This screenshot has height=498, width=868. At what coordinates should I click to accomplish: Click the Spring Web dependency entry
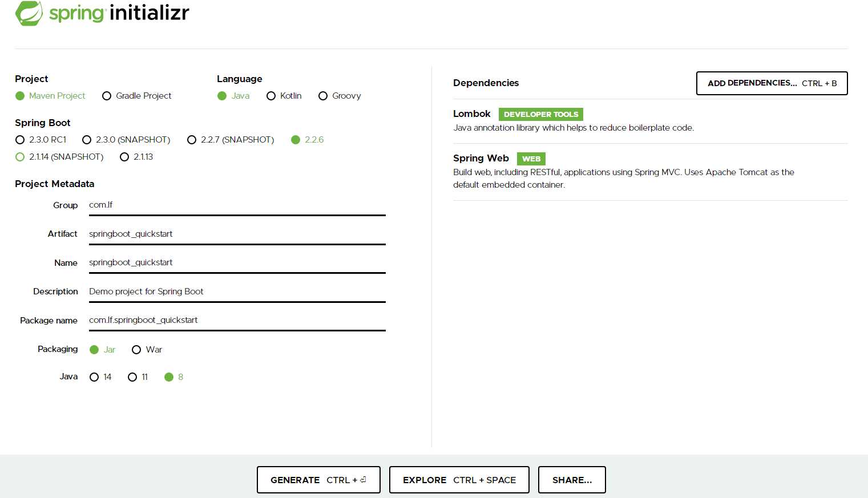tap(651, 172)
